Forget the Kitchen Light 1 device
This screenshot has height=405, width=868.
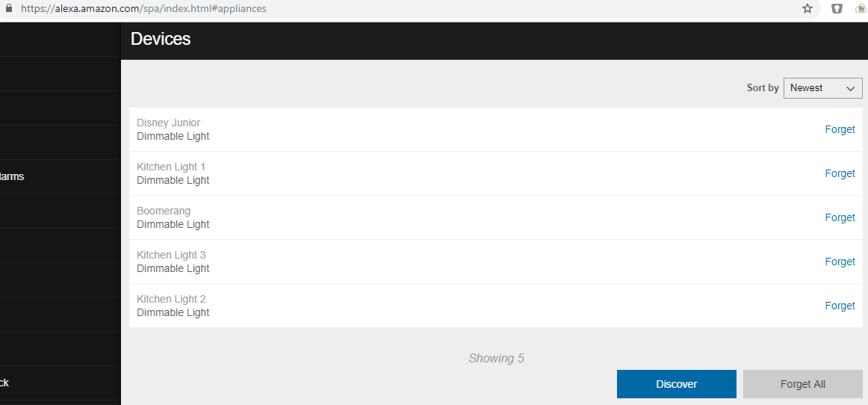(840, 173)
